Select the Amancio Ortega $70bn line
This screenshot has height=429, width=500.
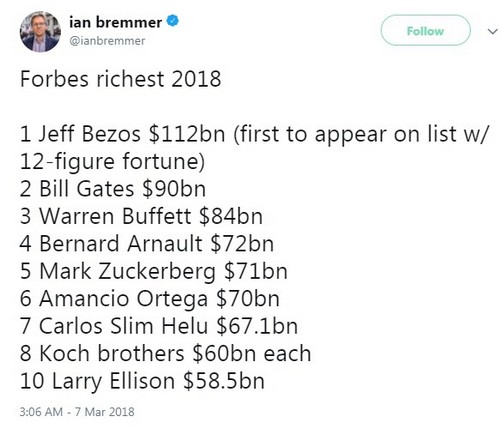coord(149,299)
